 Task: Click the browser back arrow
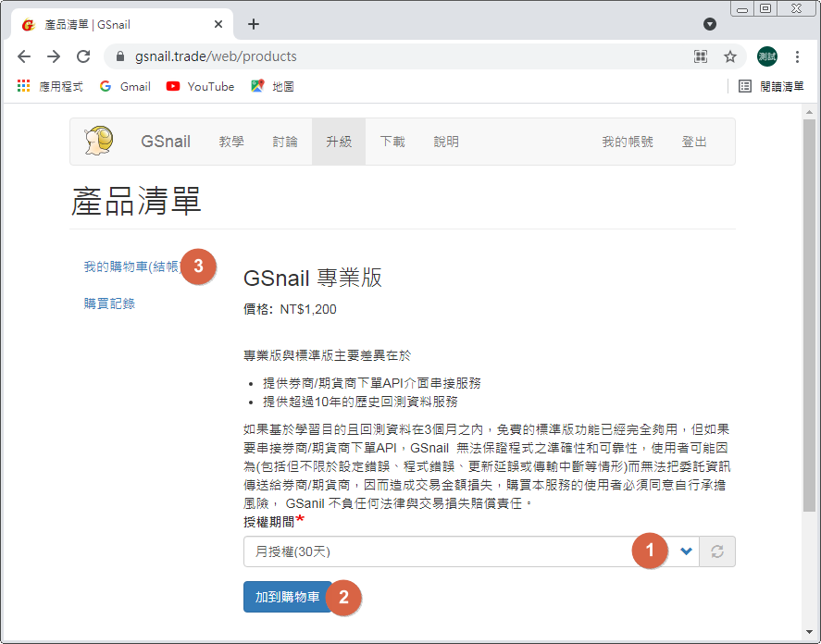point(24,56)
